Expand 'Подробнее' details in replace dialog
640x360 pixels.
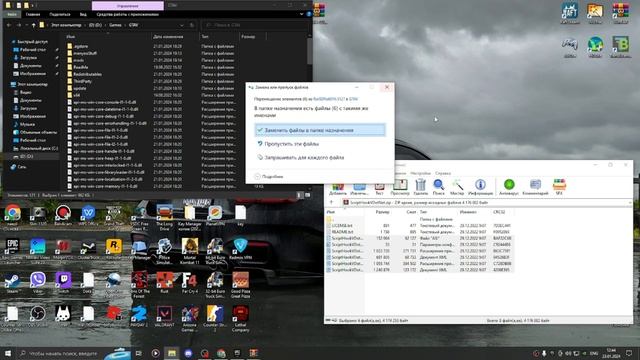(x=269, y=176)
